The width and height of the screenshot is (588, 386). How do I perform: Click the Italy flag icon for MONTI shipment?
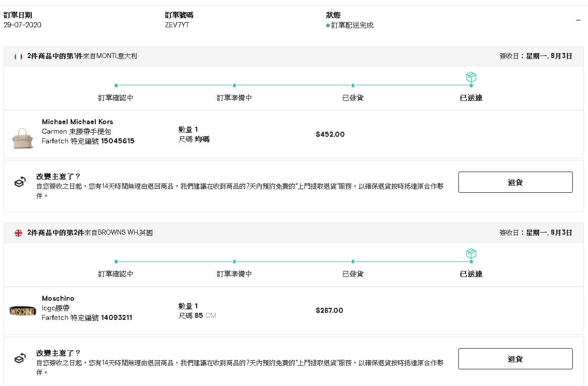(18, 57)
